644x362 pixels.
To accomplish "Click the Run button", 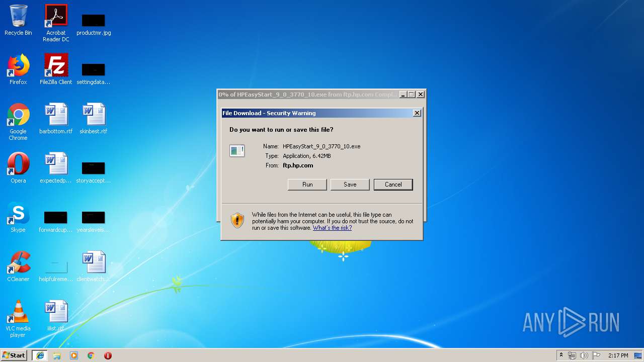I will (x=307, y=185).
